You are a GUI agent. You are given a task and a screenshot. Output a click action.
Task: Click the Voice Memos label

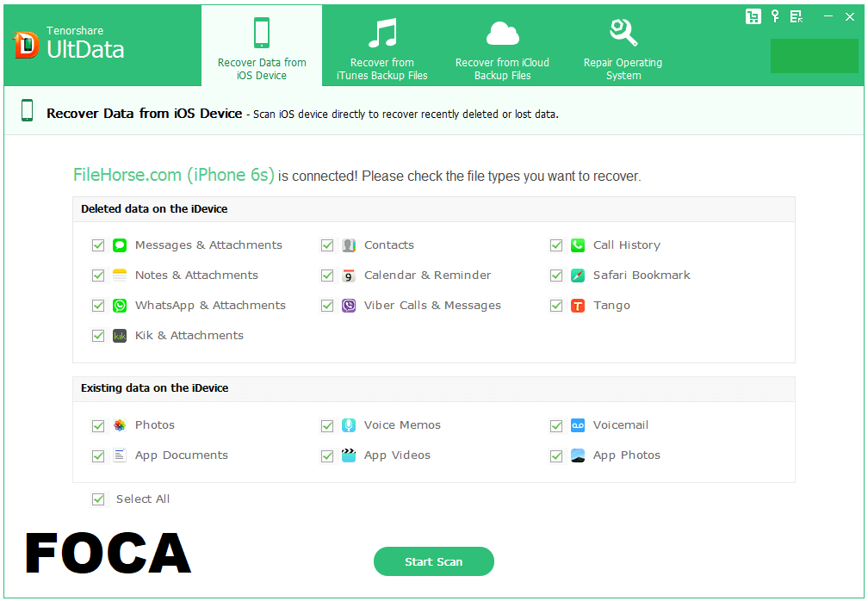(x=402, y=425)
